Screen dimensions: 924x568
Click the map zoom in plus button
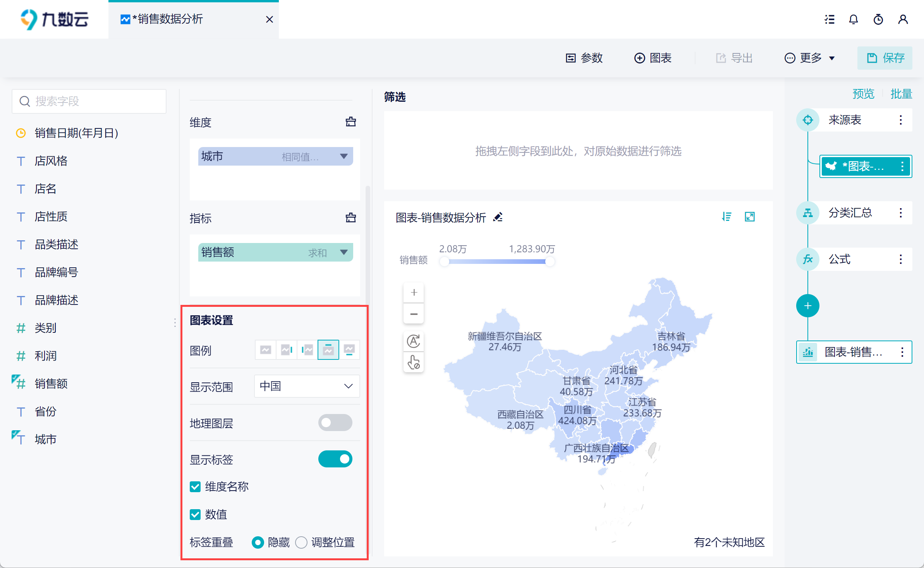click(414, 293)
